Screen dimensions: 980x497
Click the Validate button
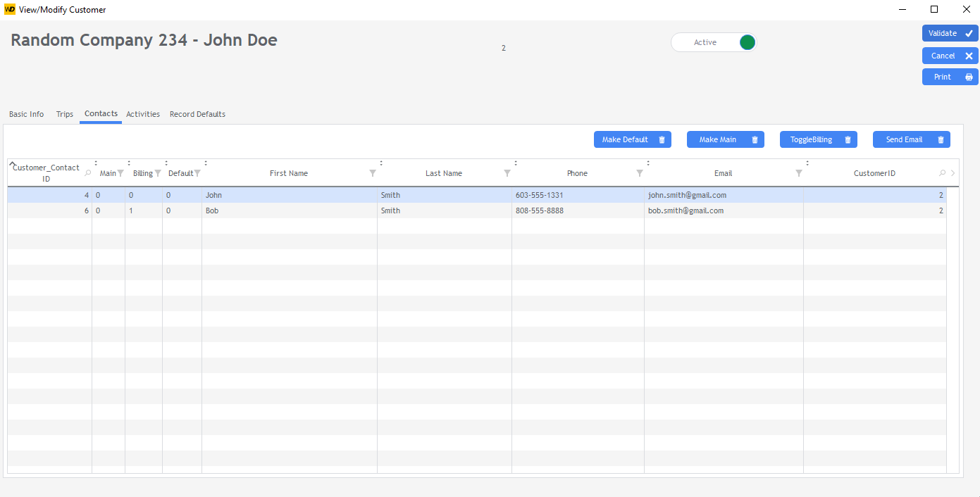tap(950, 33)
